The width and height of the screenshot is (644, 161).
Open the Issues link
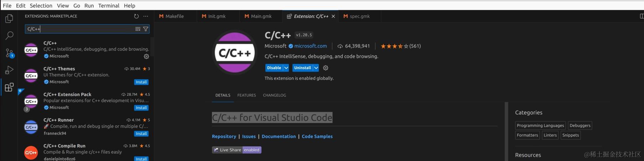point(249,136)
